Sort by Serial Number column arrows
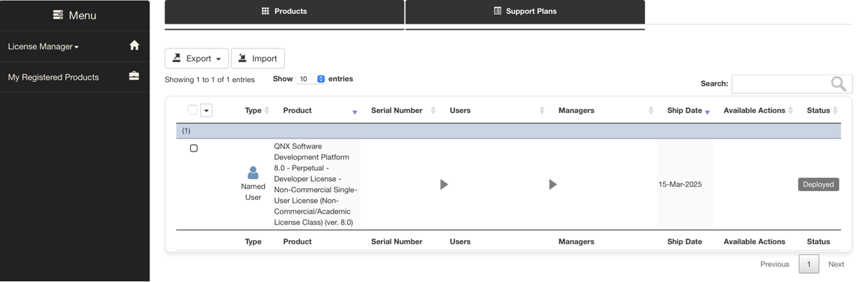The width and height of the screenshot is (868, 282). (433, 111)
